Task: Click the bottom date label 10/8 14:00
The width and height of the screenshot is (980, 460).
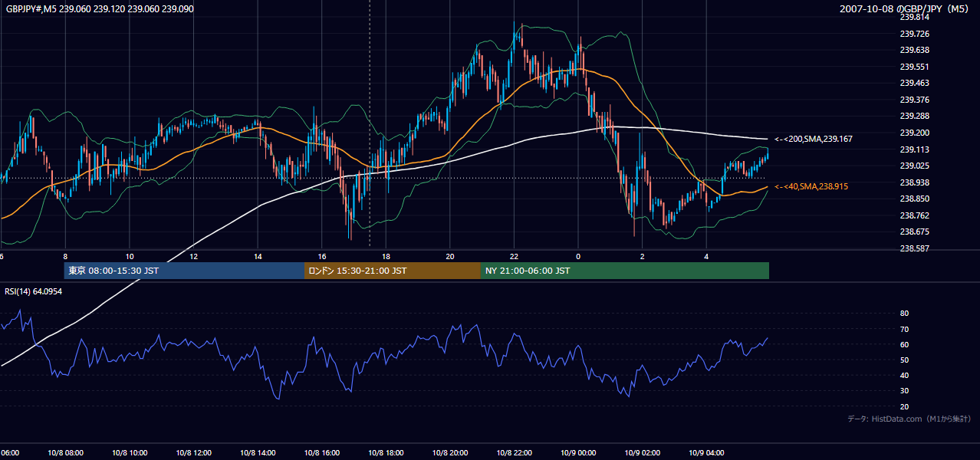Action: coord(258,453)
